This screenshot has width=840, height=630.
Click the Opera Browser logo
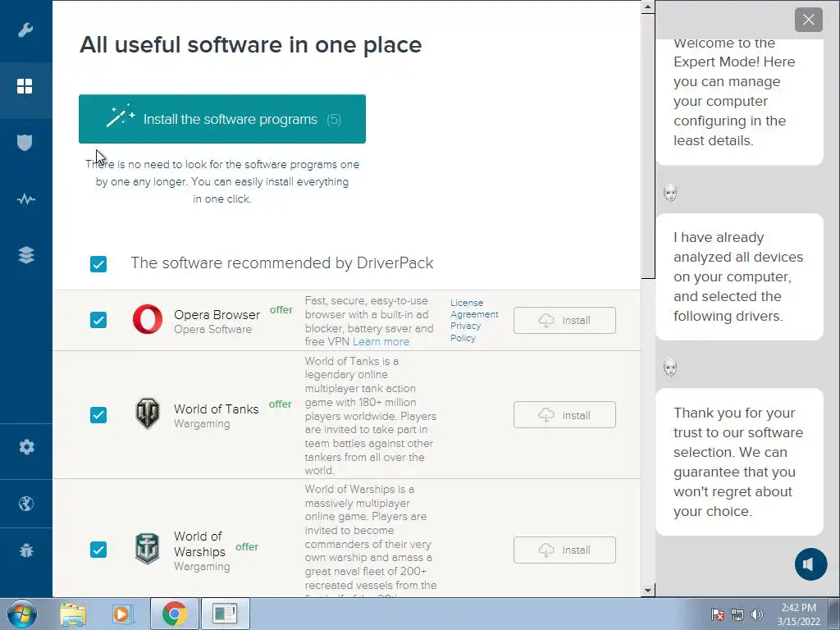pos(148,319)
